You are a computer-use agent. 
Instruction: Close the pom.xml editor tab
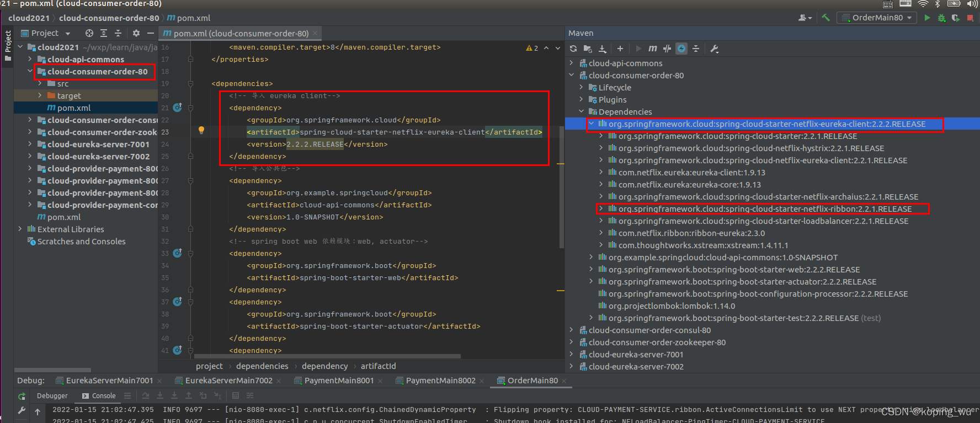(315, 34)
